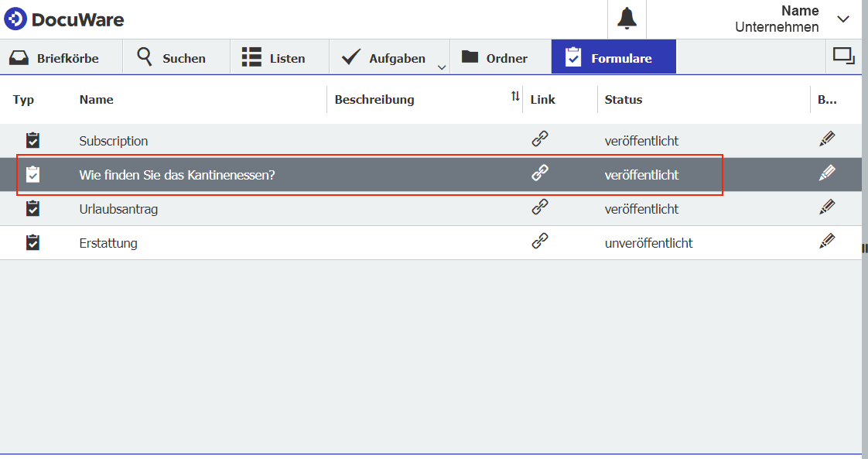Image resolution: width=868 pixels, height=459 pixels.
Task: Select the highlighted Wie finden Sie das Kantinenessen? row
Action: coord(309,174)
